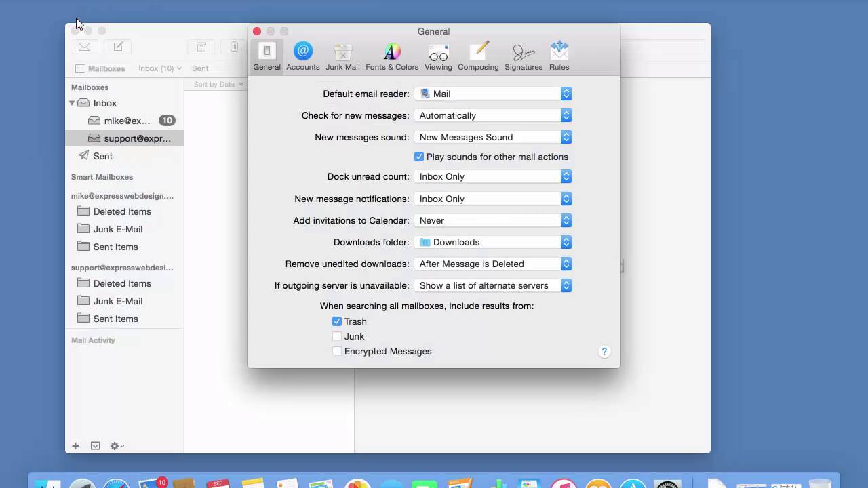This screenshot has width=868, height=488.
Task: Close the General preferences window
Action: tap(257, 31)
